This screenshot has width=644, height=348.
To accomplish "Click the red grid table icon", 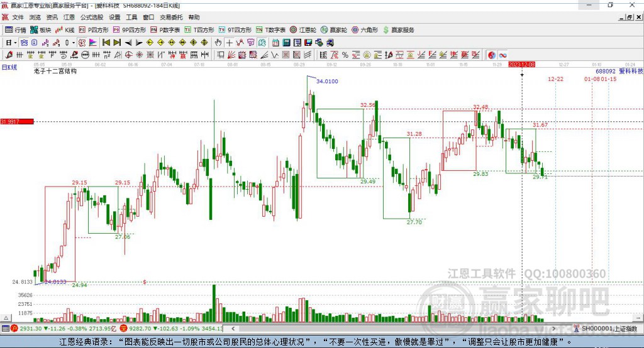I will click(x=286, y=55).
